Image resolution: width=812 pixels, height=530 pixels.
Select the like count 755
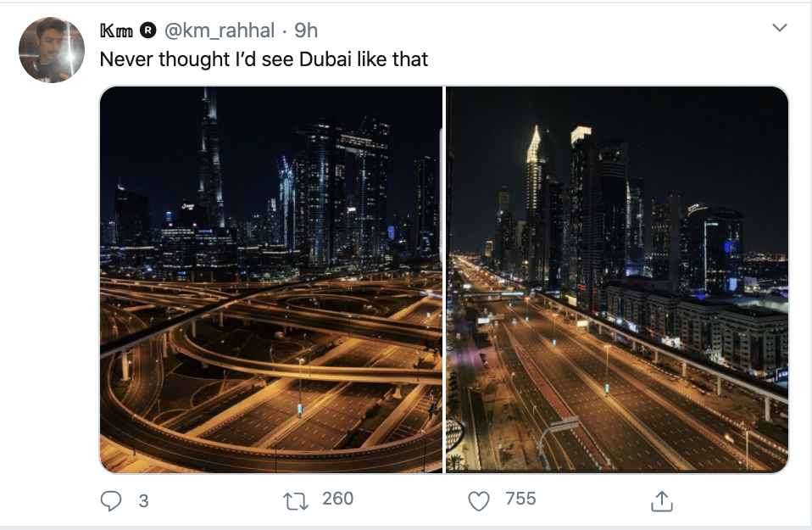520,499
